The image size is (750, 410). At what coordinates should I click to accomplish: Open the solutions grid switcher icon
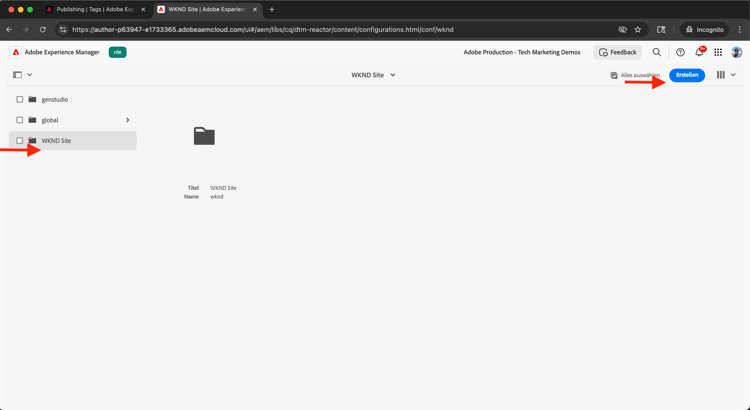coord(718,52)
